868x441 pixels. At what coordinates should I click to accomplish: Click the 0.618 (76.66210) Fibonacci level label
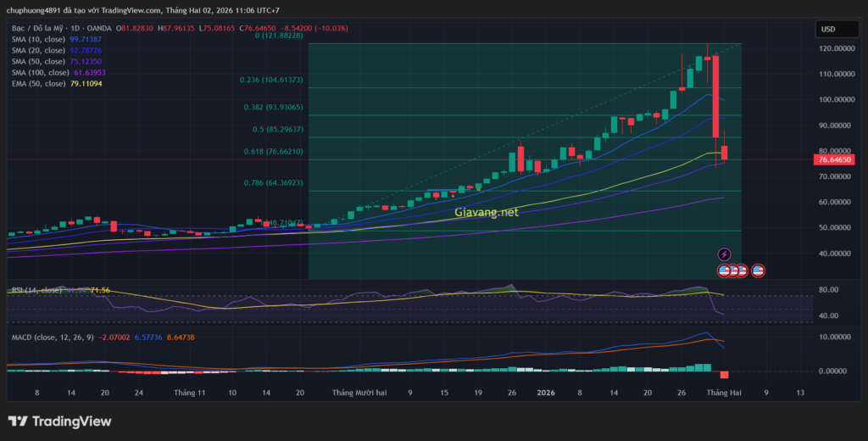[273, 152]
